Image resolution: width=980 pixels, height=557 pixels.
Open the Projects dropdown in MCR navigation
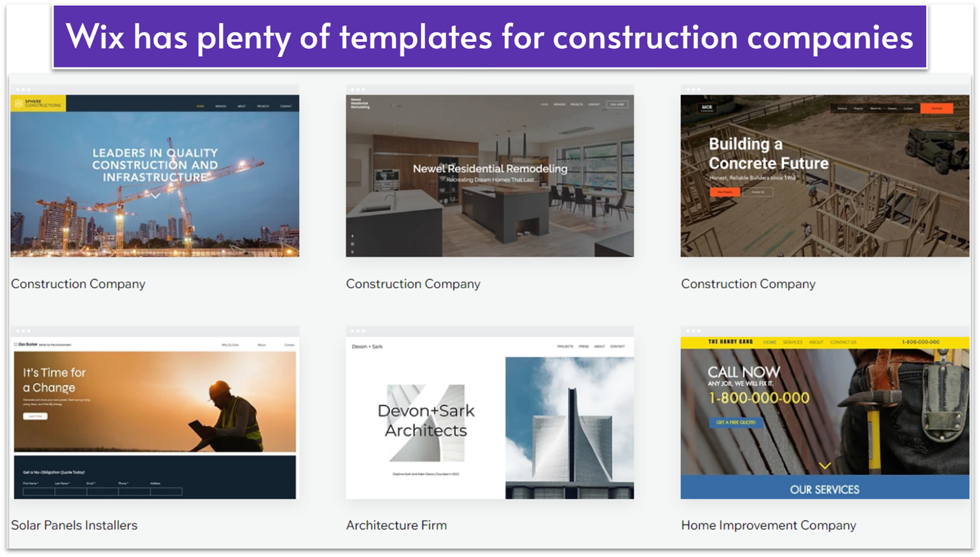click(858, 108)
